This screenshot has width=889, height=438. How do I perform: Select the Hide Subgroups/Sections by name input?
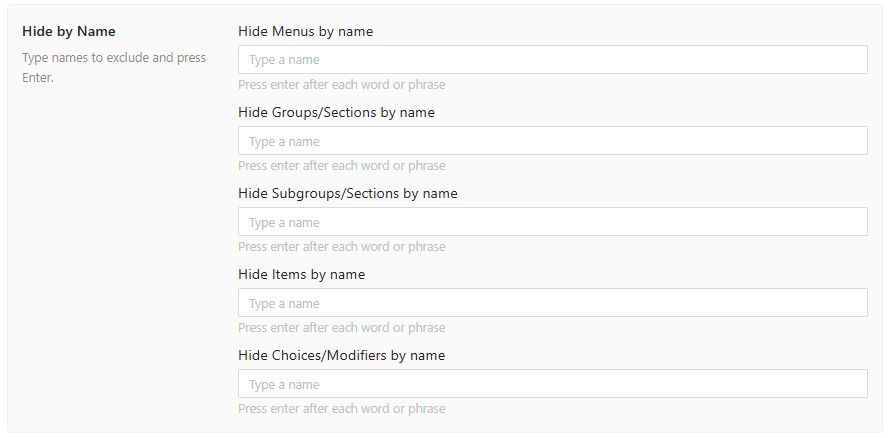pyautogui.click(x=552, y=222)
